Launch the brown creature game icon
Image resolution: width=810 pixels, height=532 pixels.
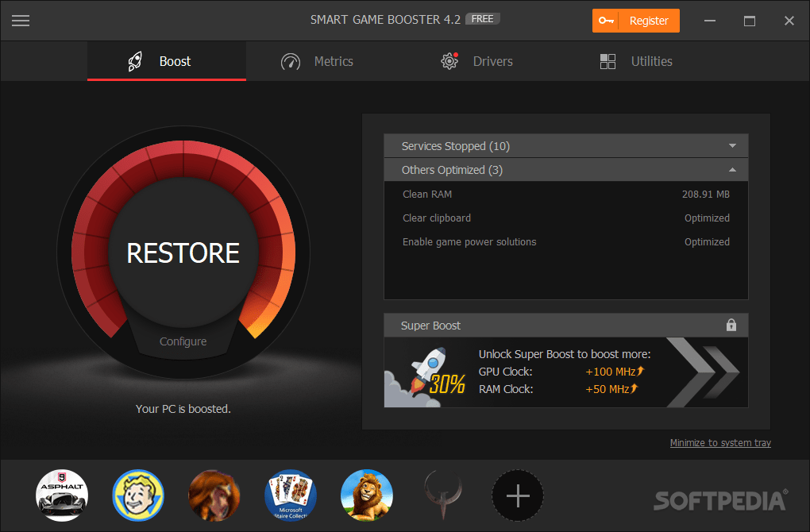tap(214, 495)
